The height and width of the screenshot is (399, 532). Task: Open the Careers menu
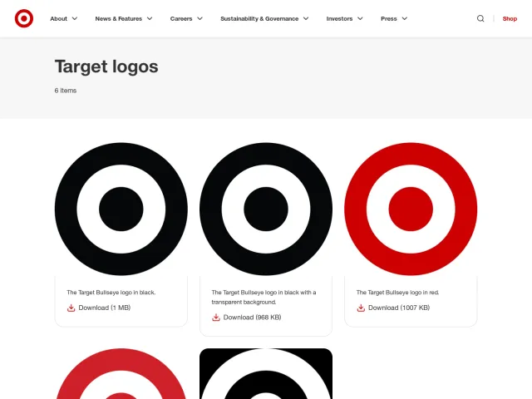tap(181, 18)
